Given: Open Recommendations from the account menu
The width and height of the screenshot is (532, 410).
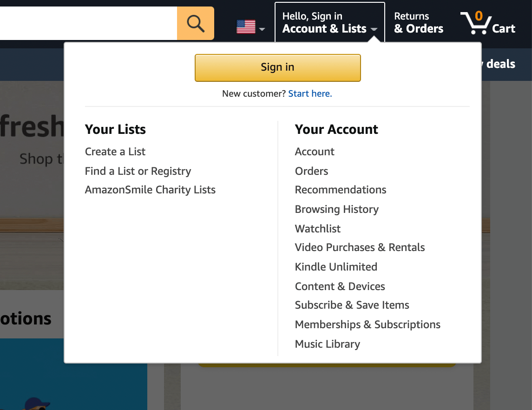Looking at the screenshot, I should pos(341,190).
